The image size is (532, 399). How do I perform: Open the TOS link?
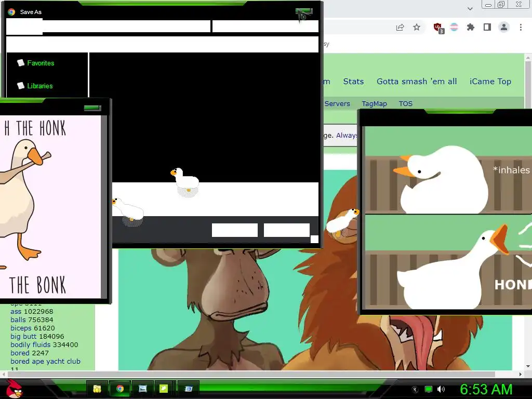pyautogui.click(x=405, y=103)
